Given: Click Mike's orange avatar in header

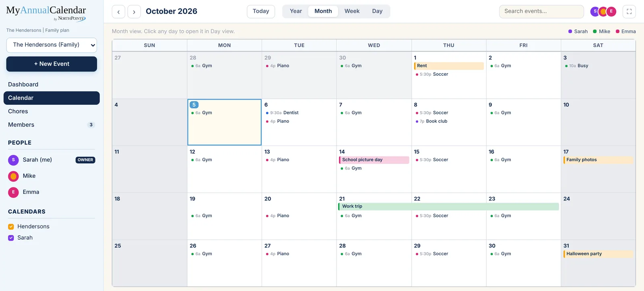Looking at the screenshot, I should 603,11.
